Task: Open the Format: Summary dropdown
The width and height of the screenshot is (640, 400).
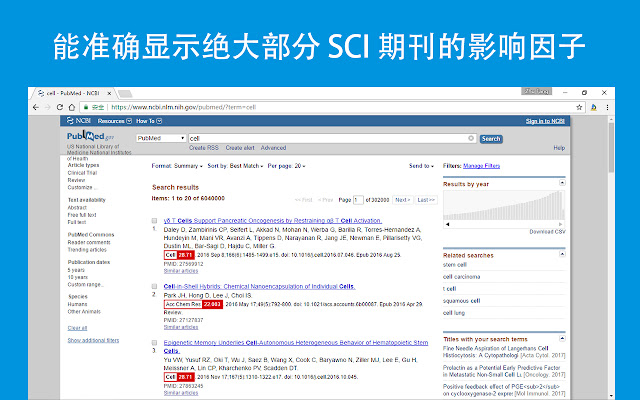Action: pos(177,166)
